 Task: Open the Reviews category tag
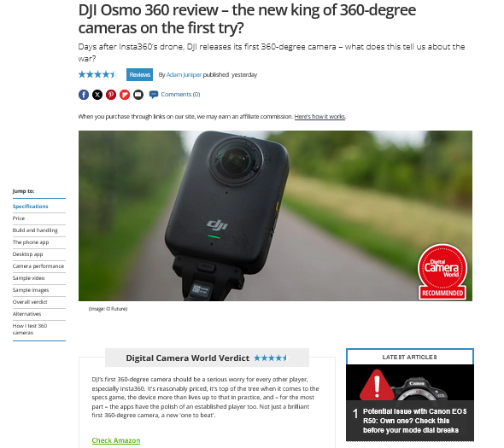click(x=139, y=74)
